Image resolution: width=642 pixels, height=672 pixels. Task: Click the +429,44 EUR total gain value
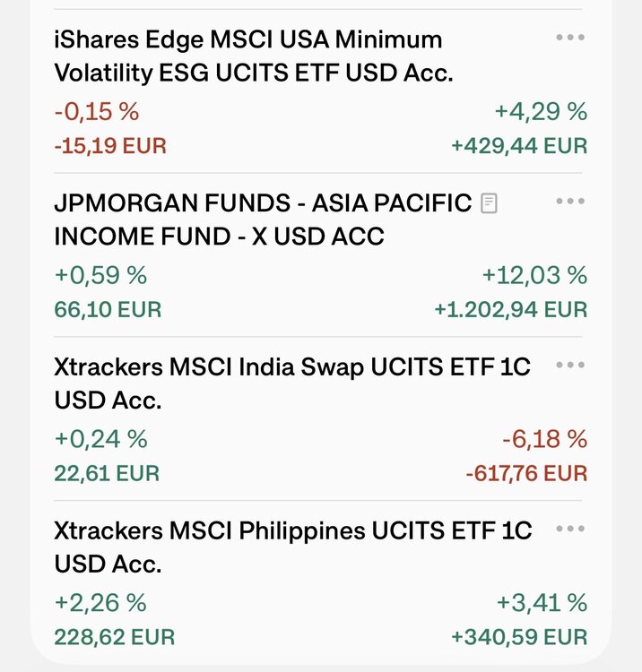[519, 146]
